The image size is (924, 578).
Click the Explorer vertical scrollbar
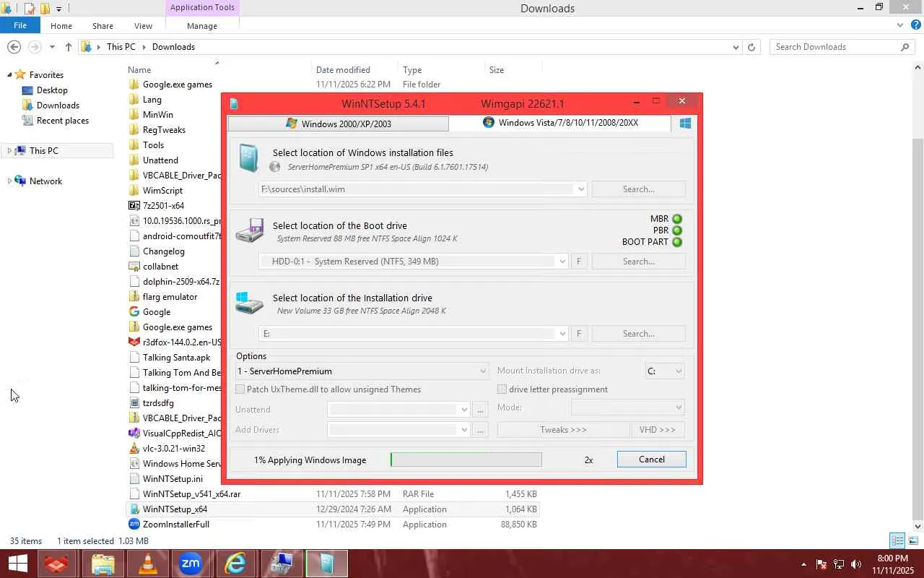click(918, 296)
